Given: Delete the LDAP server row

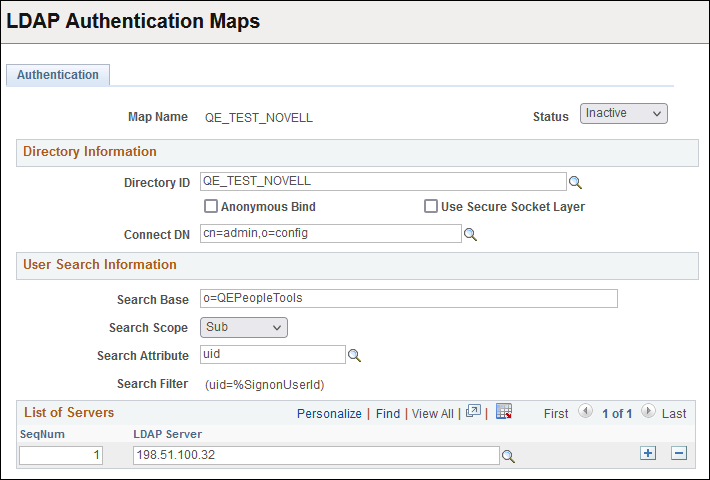Looking at the screenshot, I should (x=679, y=454).
